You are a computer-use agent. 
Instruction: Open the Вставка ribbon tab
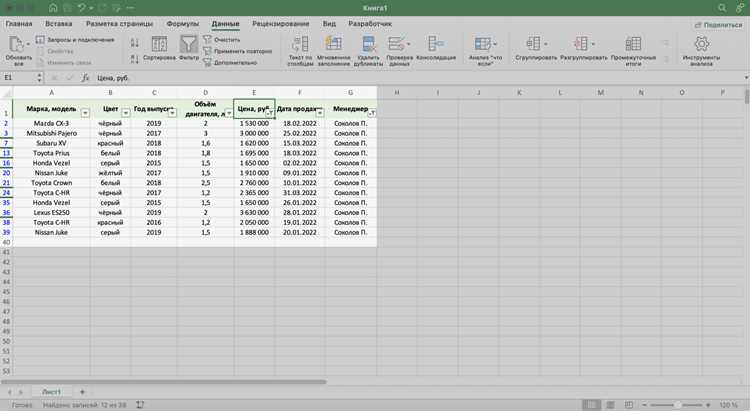click(58, 23)
